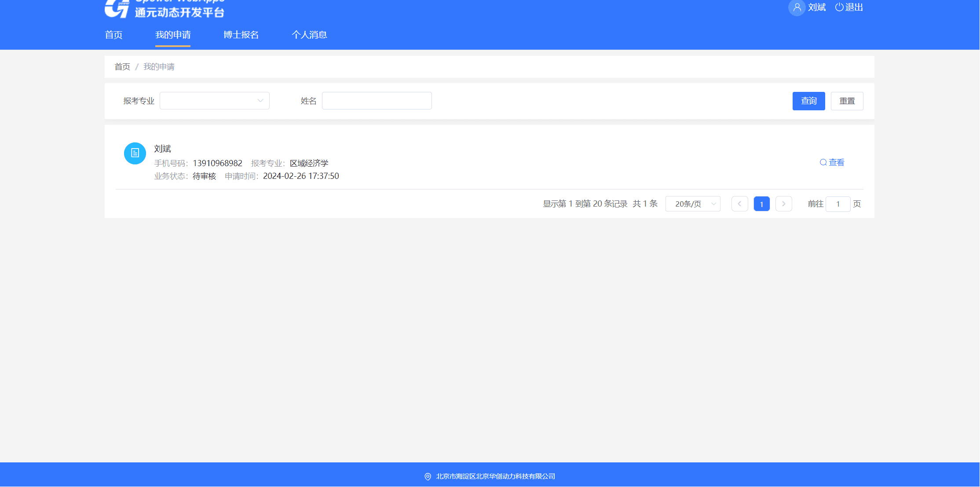The height and width of the screenshot is (487, 980).
Task: Click the 区域经济学 application major text
Action: 309,163
